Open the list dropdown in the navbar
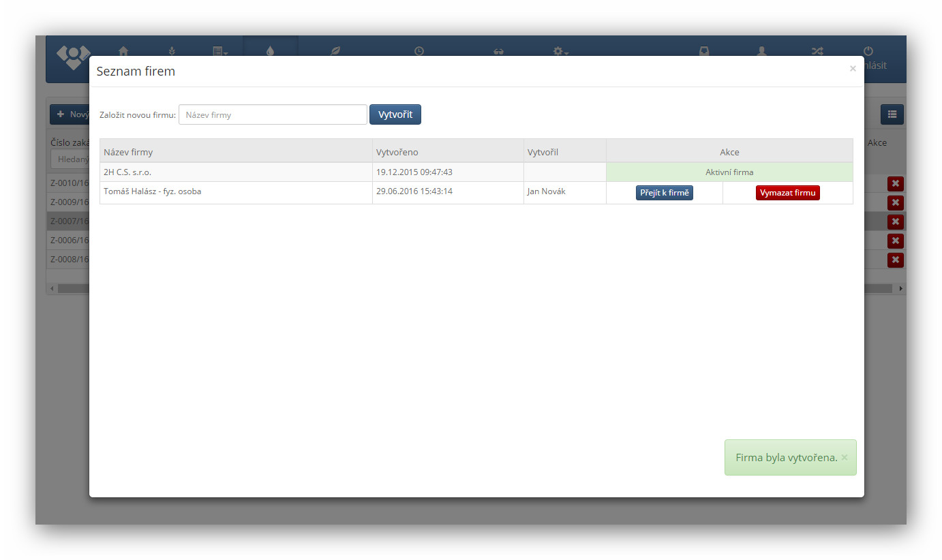This screenshot has width=942, height=560. click(x=219, y=50)
